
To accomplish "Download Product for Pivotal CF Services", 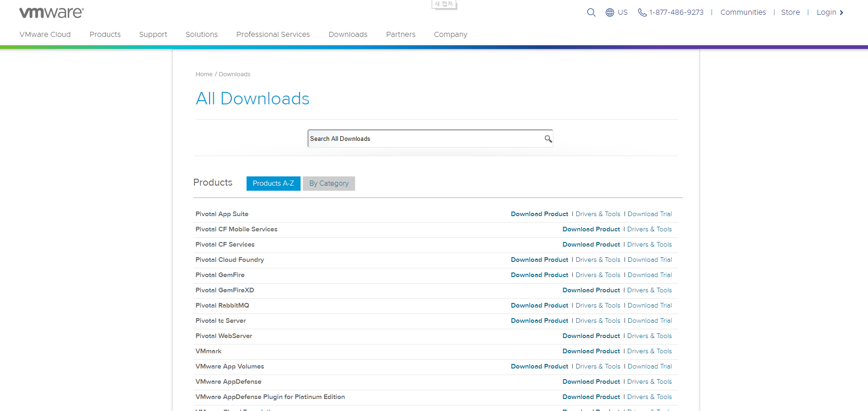I will (x=591, y=244).
